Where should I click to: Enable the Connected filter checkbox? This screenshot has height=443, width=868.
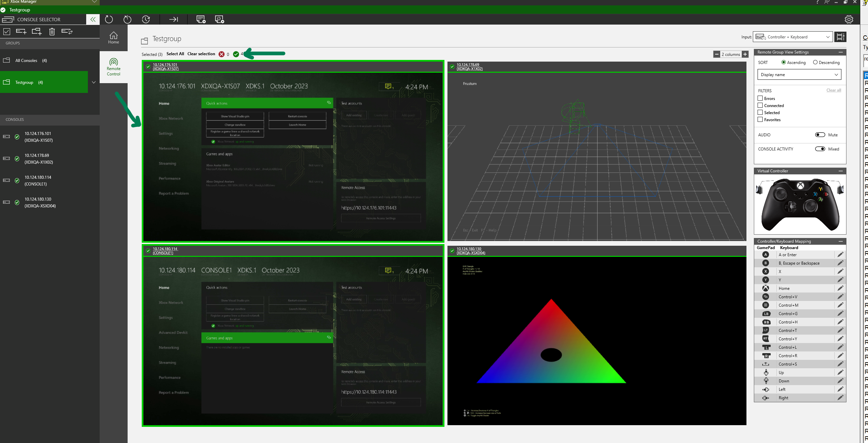click(x=760, y=105)
